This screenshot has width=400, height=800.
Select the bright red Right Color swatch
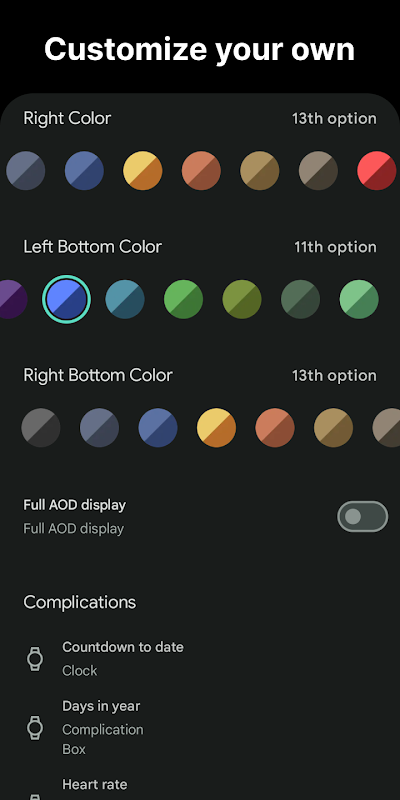pyautogui.click(x=377, y=170)
